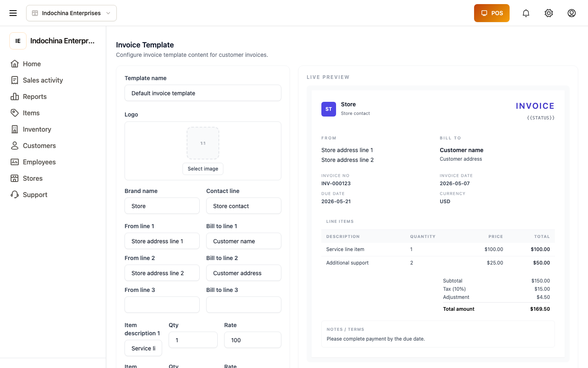
Task: Edit the Rate field showing 100
Action: (x=253, y=340)
